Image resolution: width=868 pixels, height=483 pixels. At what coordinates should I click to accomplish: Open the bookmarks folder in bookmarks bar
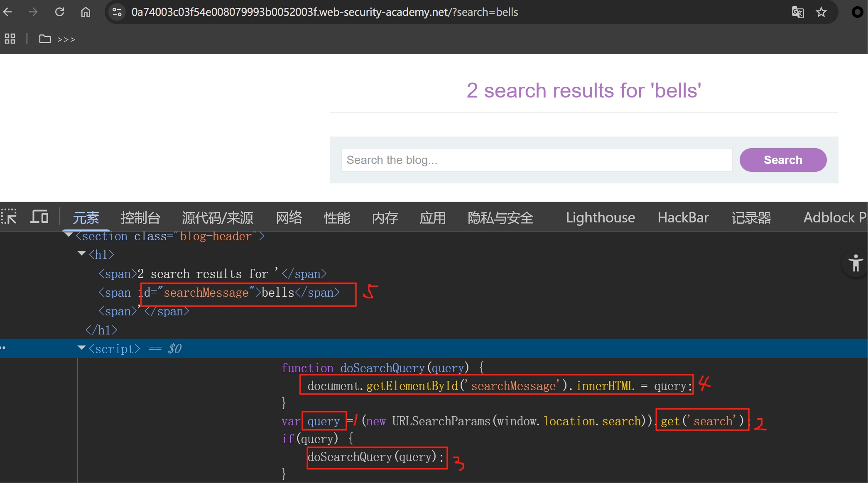tap(45, 39)
